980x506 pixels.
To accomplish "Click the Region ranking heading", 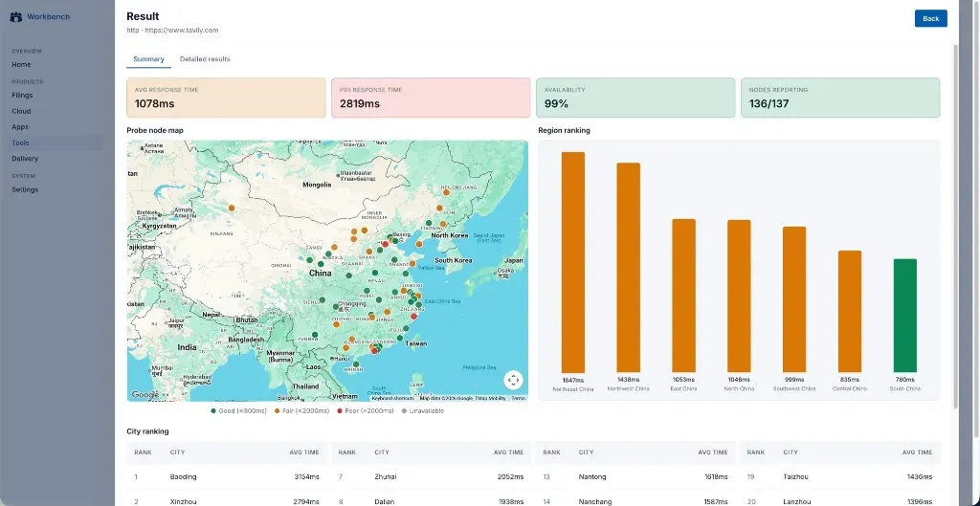I will pos(564,130).
